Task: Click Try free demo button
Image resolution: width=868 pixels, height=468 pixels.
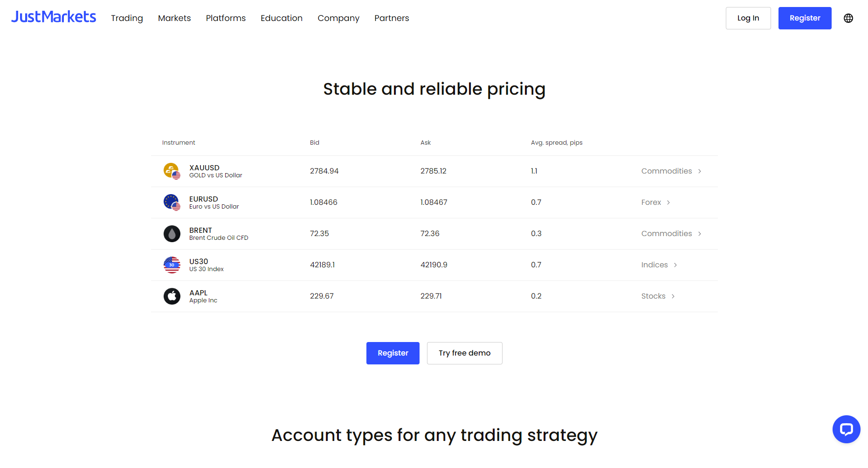Action: (x=465, y=353)
